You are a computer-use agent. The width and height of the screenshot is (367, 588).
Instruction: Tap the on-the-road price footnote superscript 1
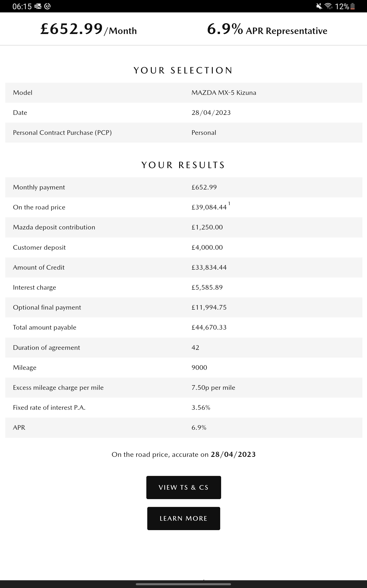pyautogui.click(x=229, y=203)
